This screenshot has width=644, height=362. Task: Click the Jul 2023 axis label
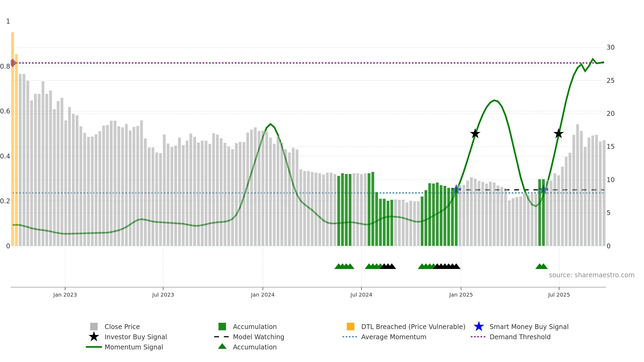tap(163, 295)
